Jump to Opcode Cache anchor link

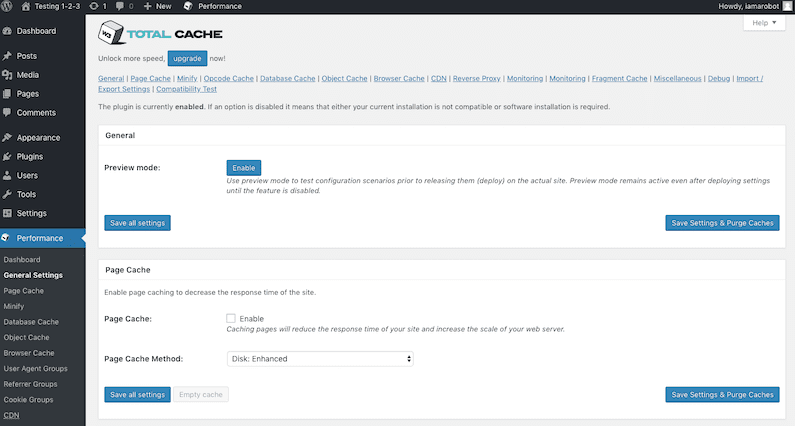[229, 79]
